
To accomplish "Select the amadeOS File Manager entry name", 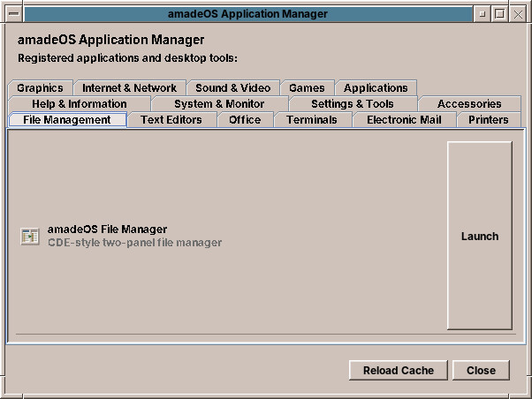I will [107, 230].
